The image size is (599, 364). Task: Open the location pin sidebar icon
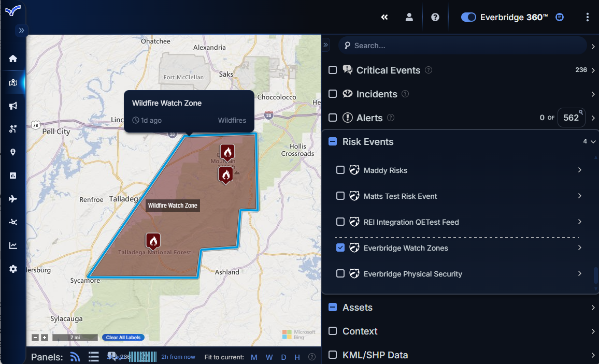point(13,152)
